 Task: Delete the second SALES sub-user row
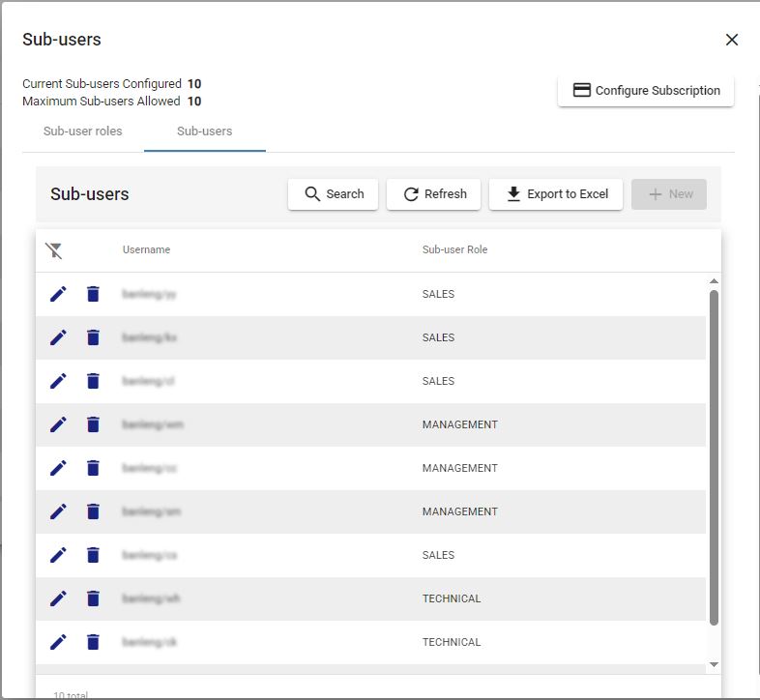point(93,337)
